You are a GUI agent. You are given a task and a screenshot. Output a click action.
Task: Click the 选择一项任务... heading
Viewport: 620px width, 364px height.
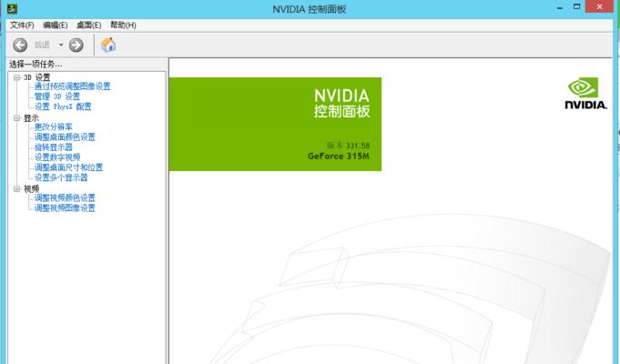coord(36,64)
